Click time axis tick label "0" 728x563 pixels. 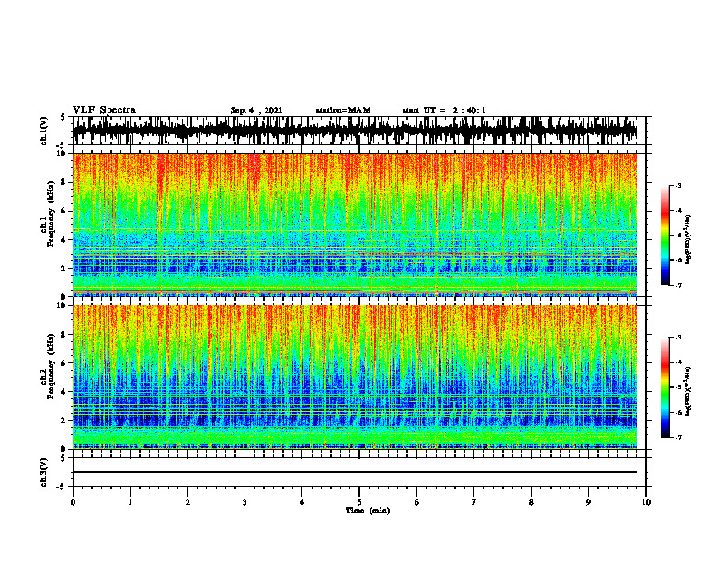pos(73,502)
